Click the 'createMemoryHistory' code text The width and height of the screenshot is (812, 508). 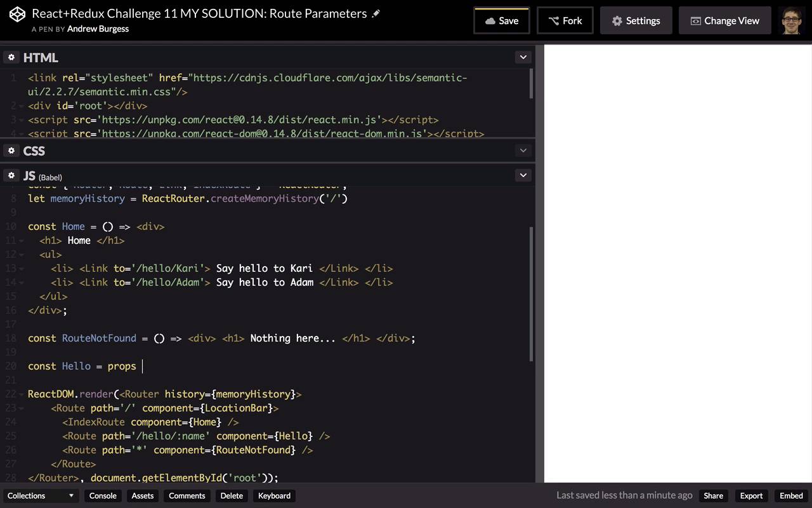tap(265, 199)
